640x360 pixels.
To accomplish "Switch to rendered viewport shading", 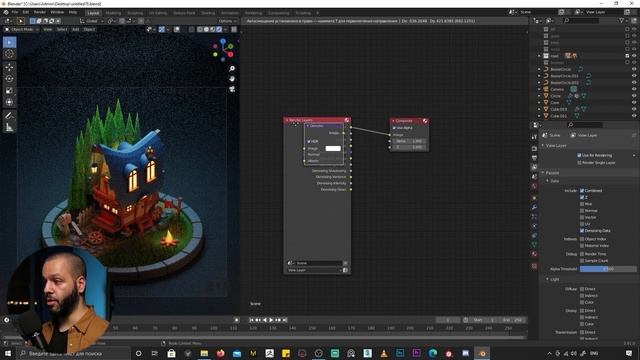I will coord(219,29).
